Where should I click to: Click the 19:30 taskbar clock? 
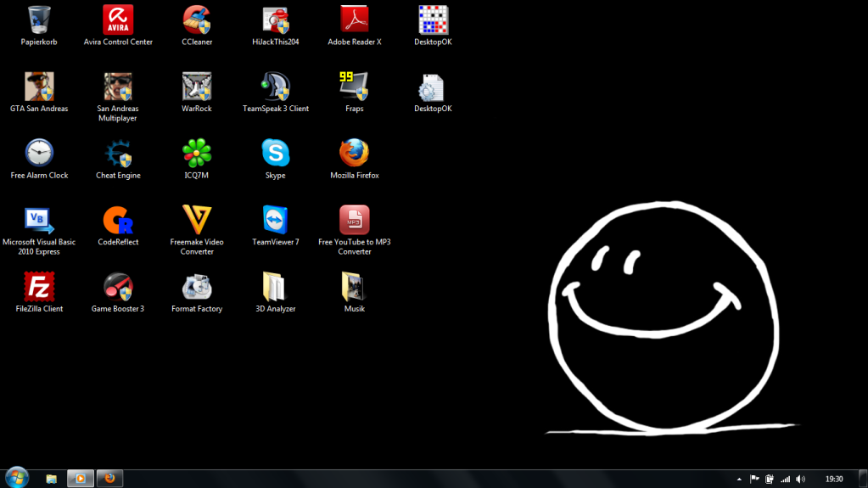coord(833,479)
